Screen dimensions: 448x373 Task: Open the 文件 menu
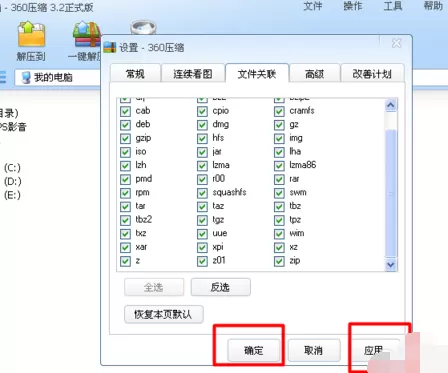(x=313, y=6)
